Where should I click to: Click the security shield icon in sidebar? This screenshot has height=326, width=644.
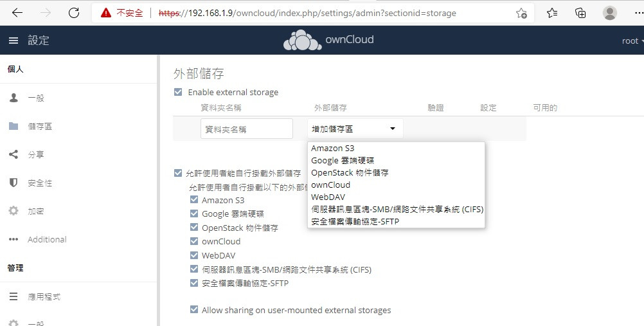pos(13,183)
